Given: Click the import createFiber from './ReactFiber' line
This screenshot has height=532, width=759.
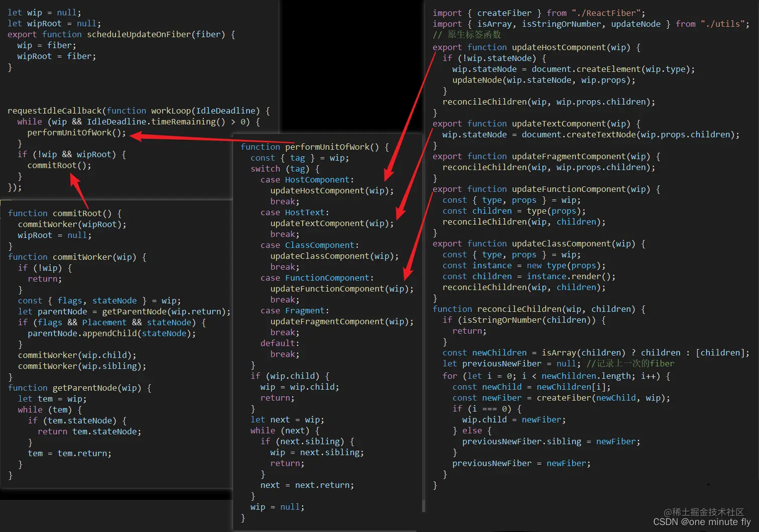Looking at the screenshot, I should [539, 13].
